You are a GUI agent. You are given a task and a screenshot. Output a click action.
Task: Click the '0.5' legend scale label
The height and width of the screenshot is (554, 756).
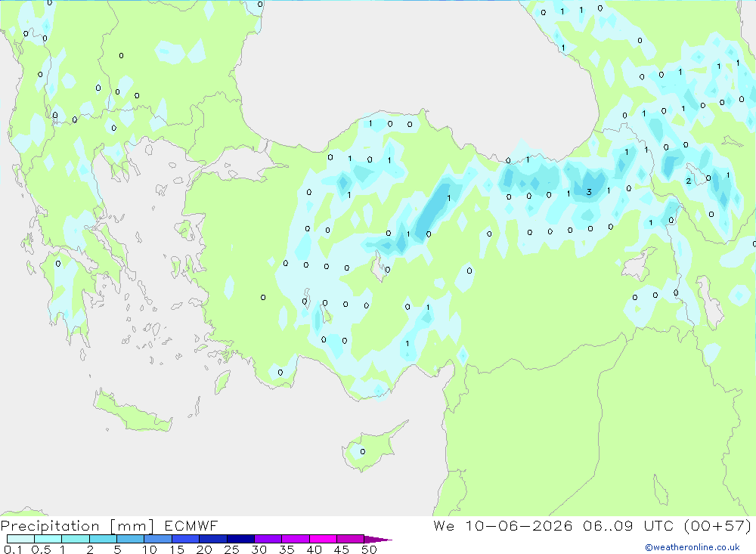click(41, 549)
